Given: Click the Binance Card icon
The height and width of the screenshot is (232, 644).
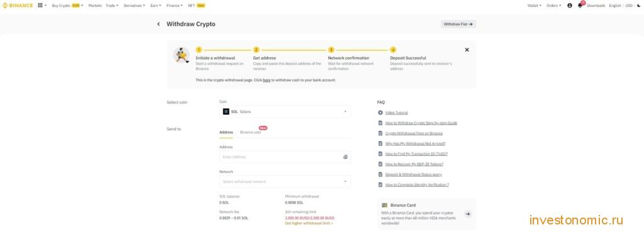Looking at the screenshot, I should pos(384,206).
